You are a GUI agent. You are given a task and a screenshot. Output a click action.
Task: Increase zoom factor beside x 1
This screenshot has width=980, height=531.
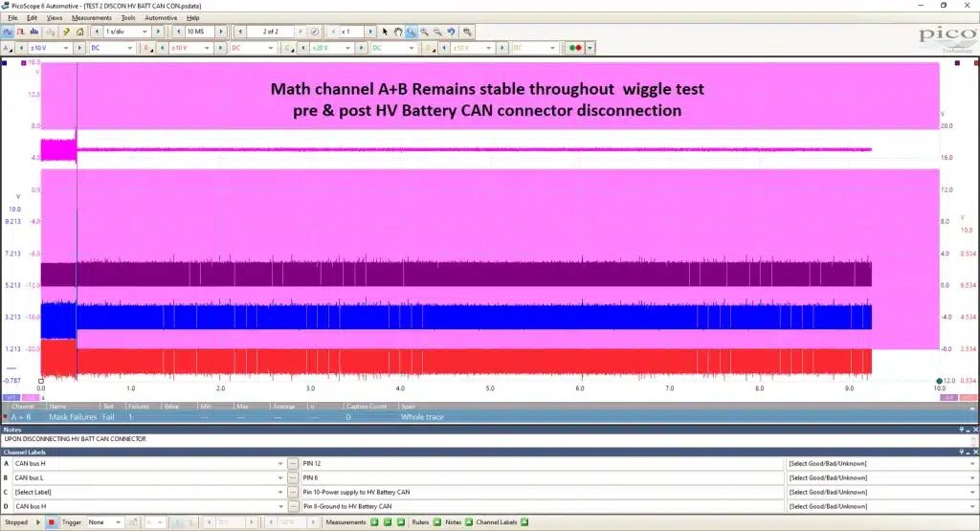[370, 32]
